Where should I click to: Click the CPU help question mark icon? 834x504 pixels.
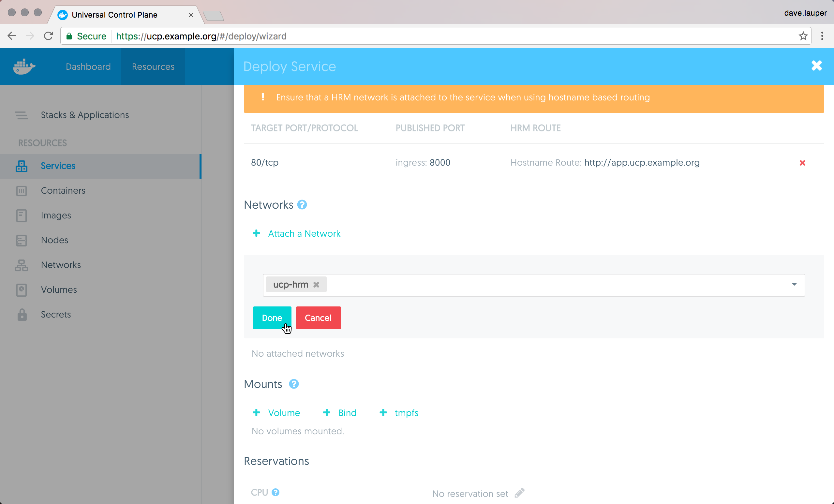coord(276,492)
